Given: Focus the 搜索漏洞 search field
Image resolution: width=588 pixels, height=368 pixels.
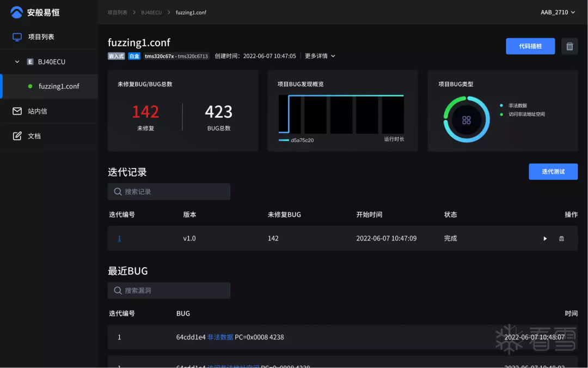Looking at the screenshot, I should pos(169,290).
